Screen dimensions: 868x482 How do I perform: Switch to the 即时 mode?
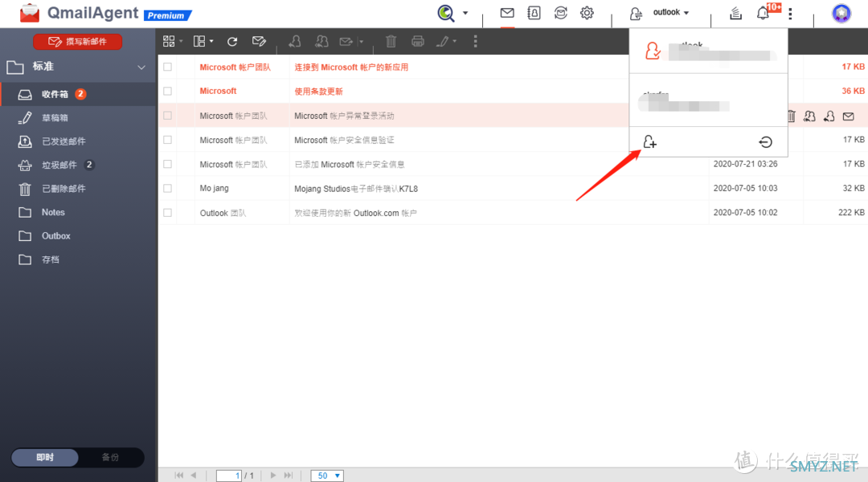click(x=45, y=457)
